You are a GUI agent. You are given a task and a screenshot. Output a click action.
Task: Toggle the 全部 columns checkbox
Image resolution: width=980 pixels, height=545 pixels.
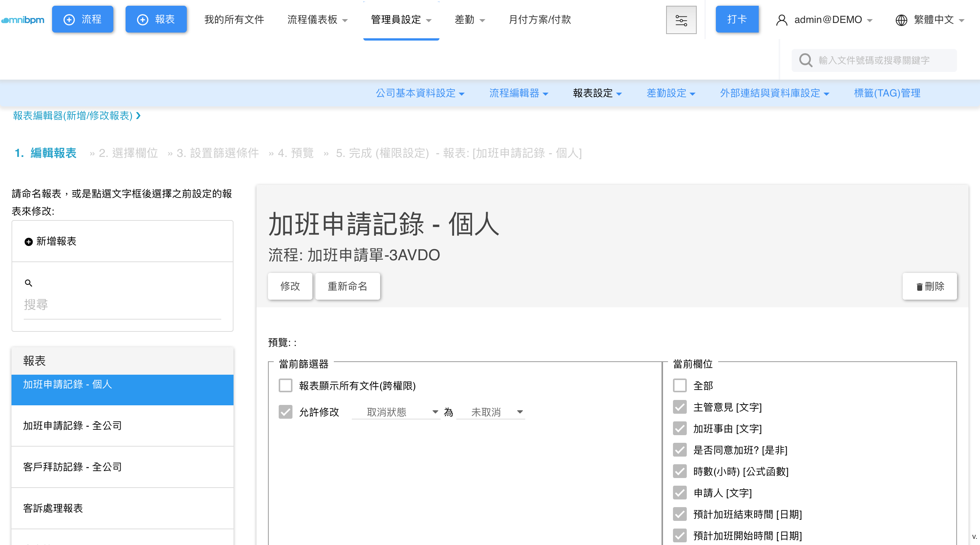tap(680, 386)
